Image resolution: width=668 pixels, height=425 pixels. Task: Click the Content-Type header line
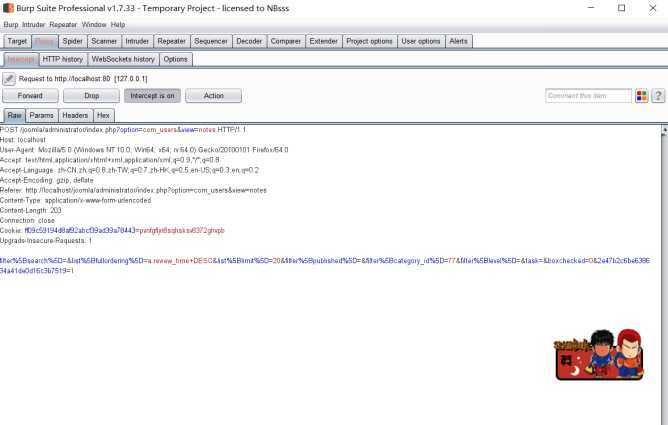point(75,200)
